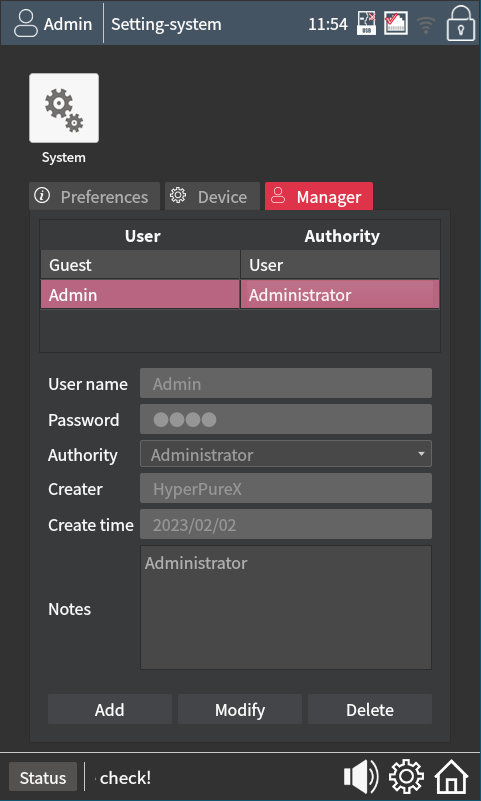Click the Delete button
Viewport: 481px width, 801px height.
pyautogui.click(x=370, y=709)
